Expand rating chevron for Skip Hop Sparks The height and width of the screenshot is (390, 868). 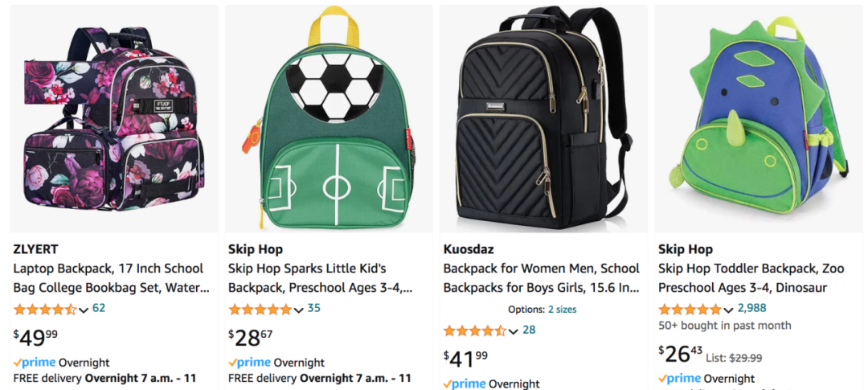tap(298, 310)
